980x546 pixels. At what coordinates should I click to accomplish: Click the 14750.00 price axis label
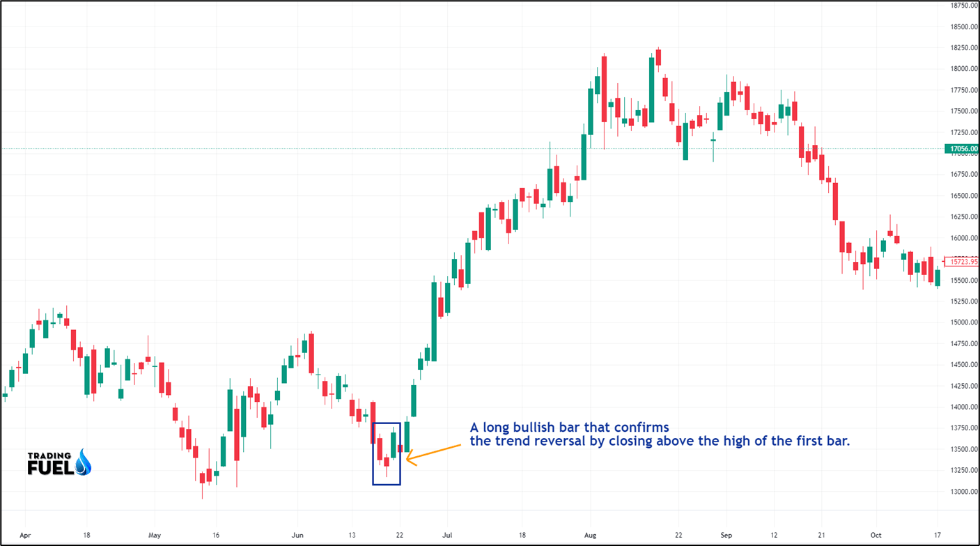point(964,344)
